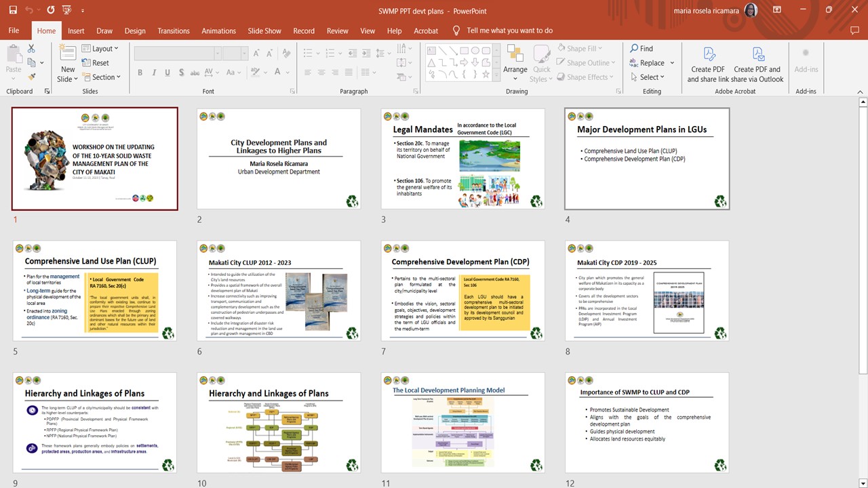This screenshot has height=488, width=868.
Task: Select the Format Painter brush icon
Action: click(x=31, y=77)
